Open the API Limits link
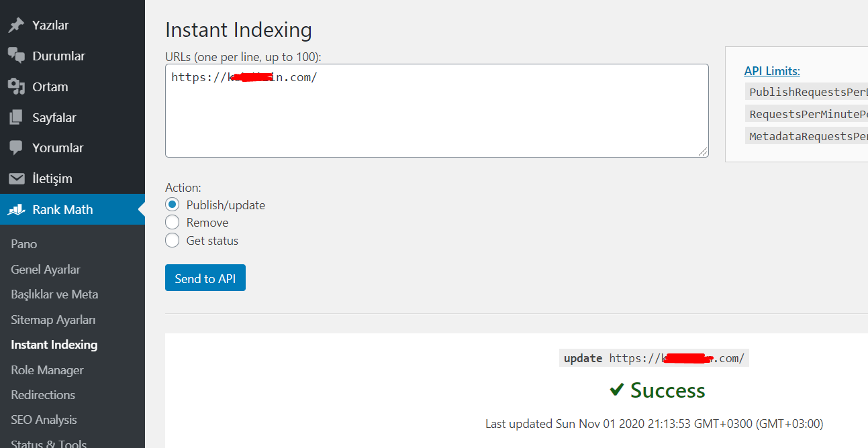The height and width of the screenshot is (448, 868). click(772, 71)
